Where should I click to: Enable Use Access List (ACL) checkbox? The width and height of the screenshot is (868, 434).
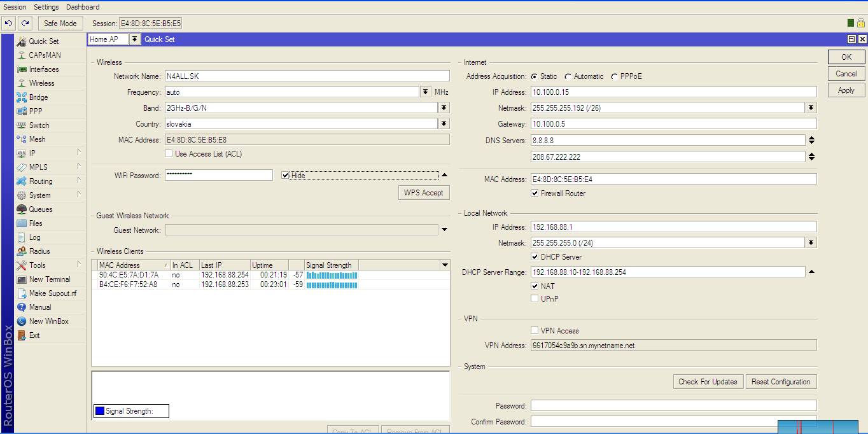click(x=169, y=154)
